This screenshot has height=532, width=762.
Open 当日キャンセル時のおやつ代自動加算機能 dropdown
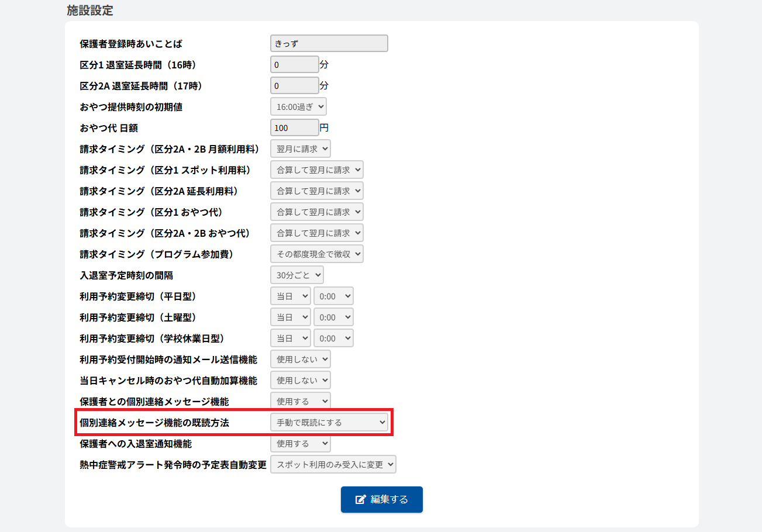(300, 380)
